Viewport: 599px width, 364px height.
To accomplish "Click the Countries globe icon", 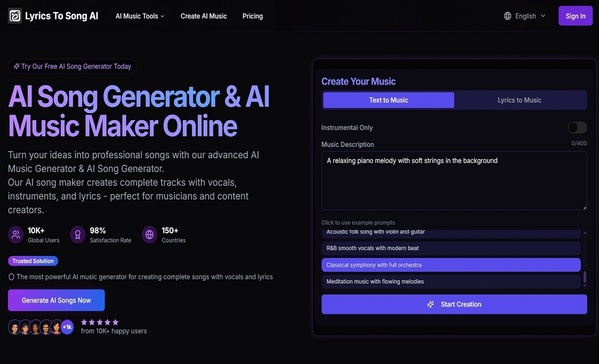I will (x=149, y=234).
